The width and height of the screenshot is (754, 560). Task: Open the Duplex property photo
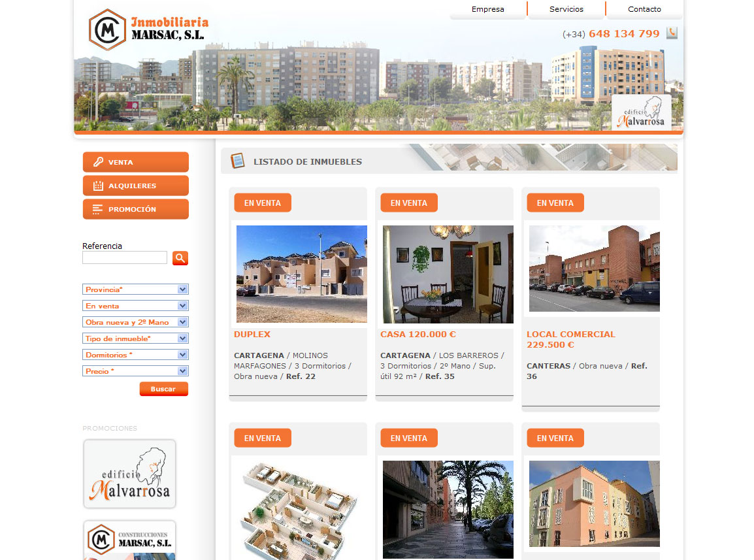tap(301, 274)
